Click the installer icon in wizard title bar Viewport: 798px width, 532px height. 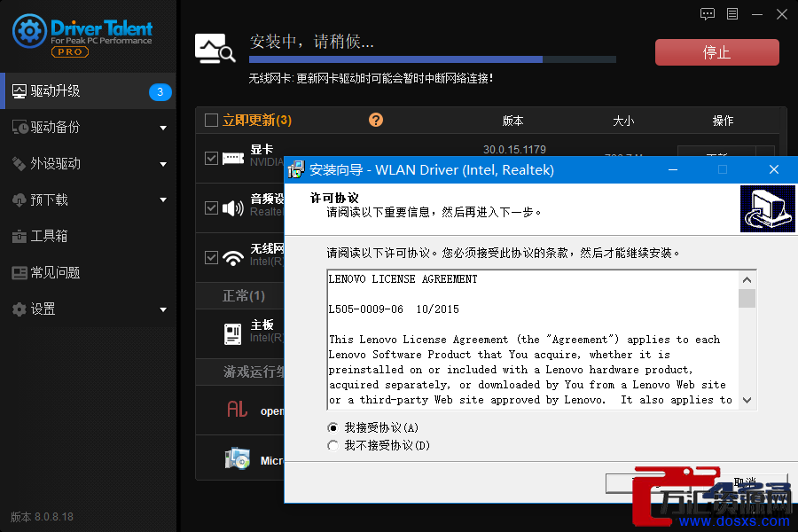pos(295,169)
